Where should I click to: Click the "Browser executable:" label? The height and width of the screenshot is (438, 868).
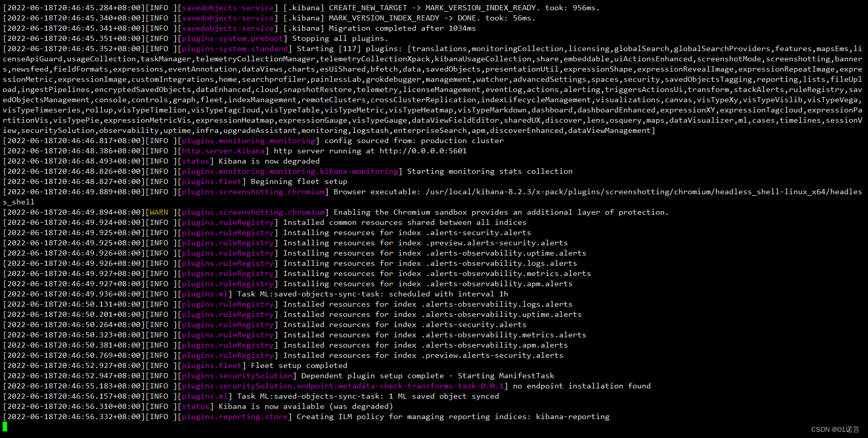(x=378, y=192)
